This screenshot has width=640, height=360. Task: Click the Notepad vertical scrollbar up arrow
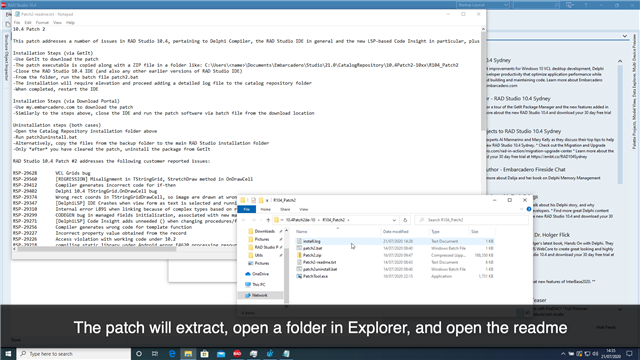point(483,29)
